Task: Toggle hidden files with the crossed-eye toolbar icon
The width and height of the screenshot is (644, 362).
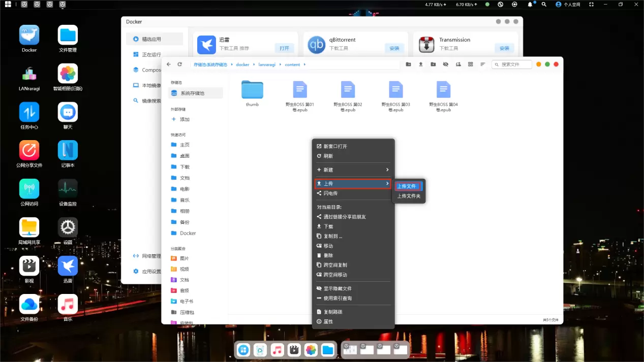Action: tap(445, 64)
